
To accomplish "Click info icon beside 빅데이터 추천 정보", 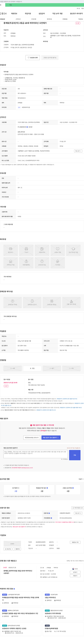I will click(14, 589).
